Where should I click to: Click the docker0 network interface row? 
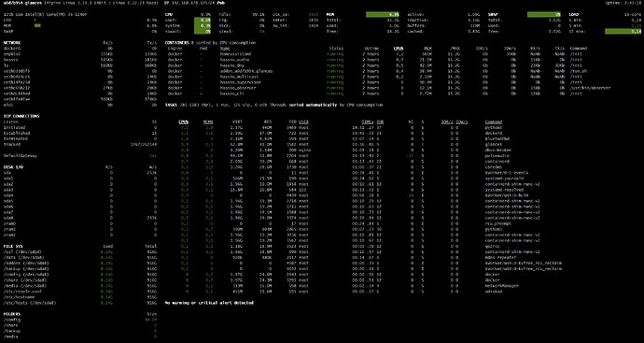(80, 48)
